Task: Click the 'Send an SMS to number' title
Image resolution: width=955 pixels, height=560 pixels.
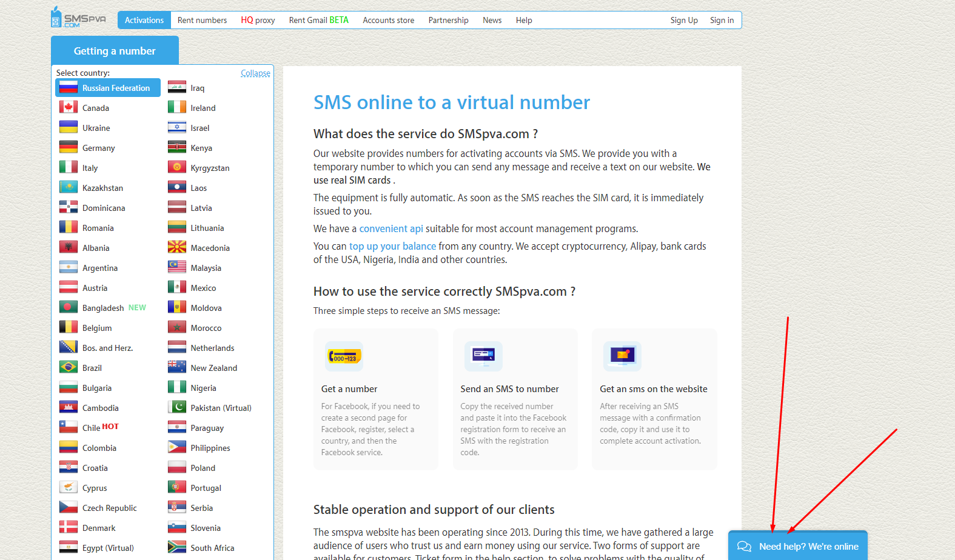Action: point(509,389)
